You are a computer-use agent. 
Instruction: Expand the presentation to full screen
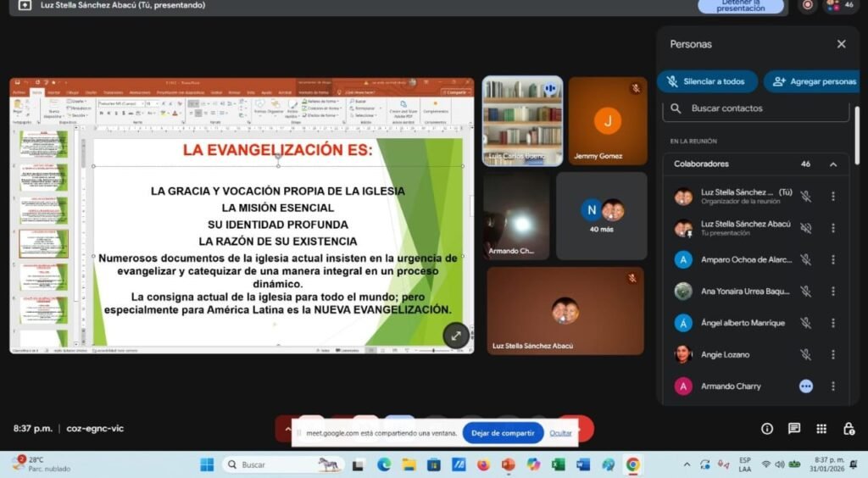[x=456, y=336]
